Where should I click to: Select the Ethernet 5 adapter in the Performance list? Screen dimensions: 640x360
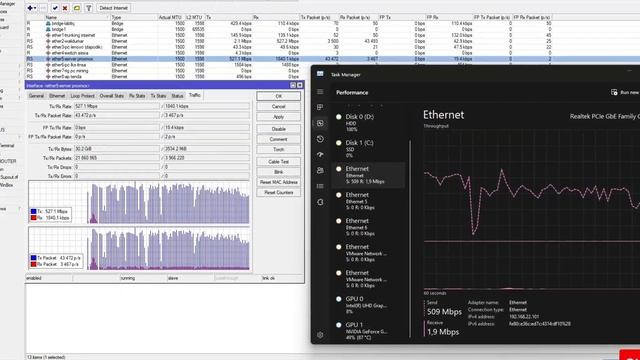click(x=369, y=201)
